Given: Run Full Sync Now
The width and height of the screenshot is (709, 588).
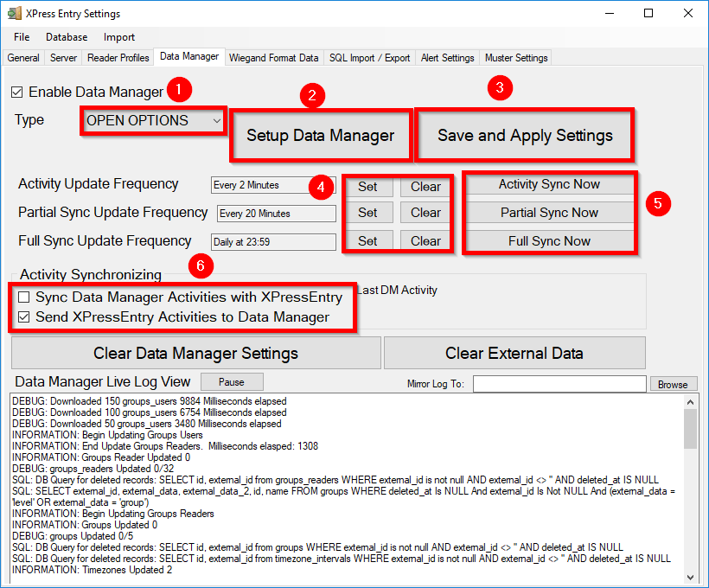Looking at the screenshot, I should pos(549,240).
